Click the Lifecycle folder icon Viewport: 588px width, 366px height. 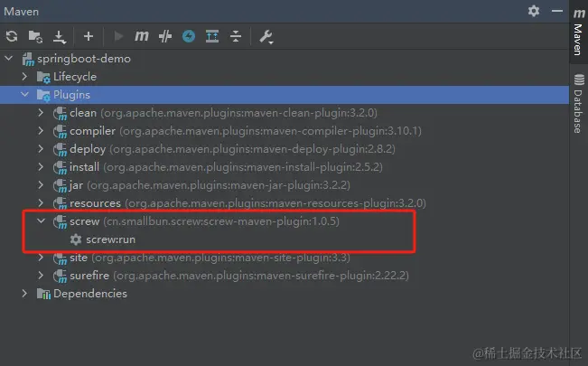(x=43, y=77)
